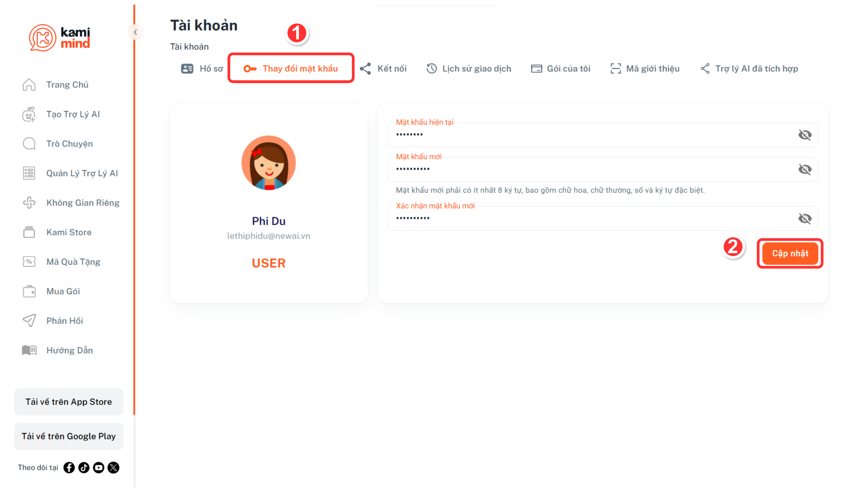
Task: Open the Lịch sử giao dịch tab
Action: 468,69
